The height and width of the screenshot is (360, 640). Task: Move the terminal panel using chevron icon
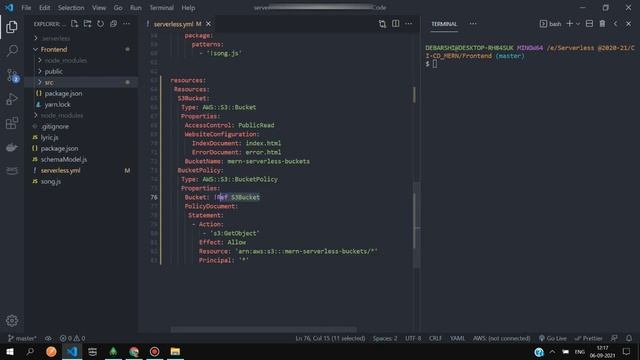(616, 24)
